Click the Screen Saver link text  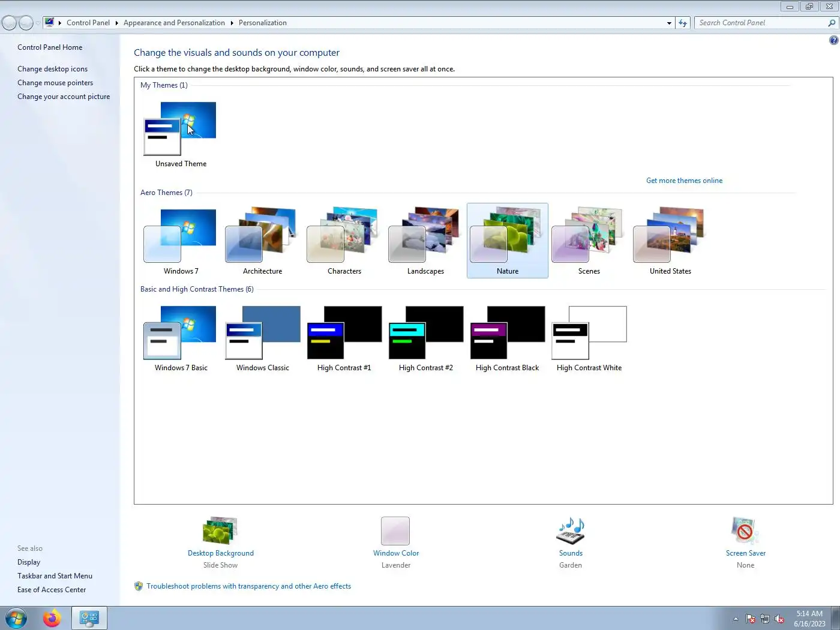746,553
